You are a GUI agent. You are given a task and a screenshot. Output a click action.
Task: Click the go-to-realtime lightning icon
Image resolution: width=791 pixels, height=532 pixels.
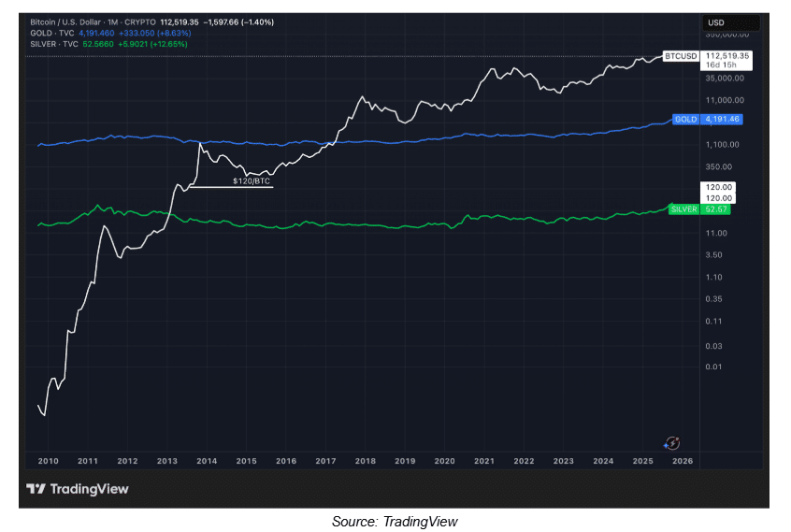point(671,443)
